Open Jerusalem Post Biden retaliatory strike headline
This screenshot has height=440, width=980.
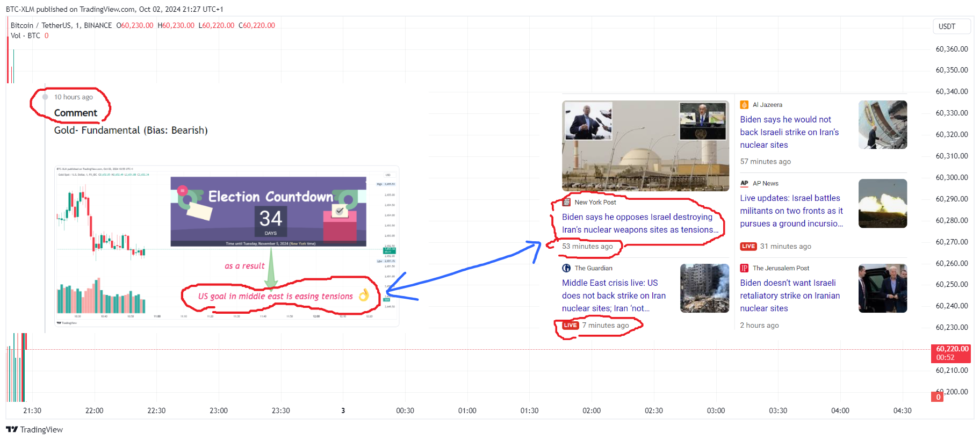[x=790, y=295]
